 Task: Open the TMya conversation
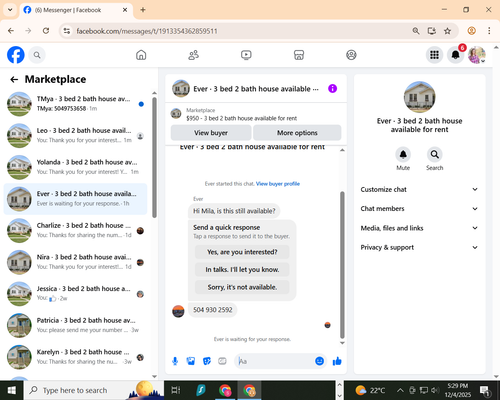75,104
